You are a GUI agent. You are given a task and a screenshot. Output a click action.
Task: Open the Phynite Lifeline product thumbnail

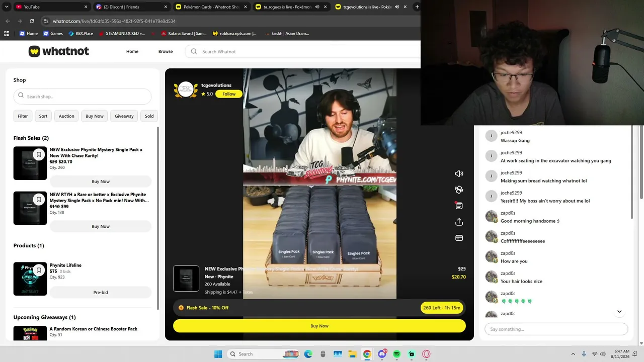30,279
